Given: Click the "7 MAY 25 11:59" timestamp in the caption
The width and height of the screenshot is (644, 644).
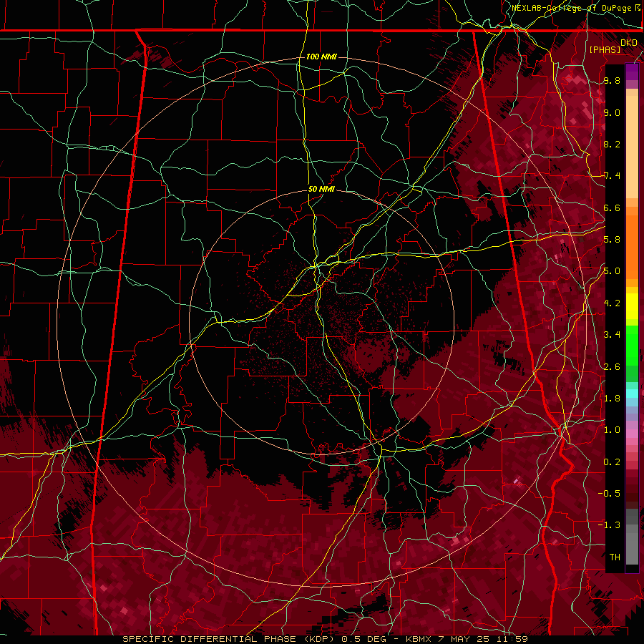Looking at the screenshot, I should (483, 639).
